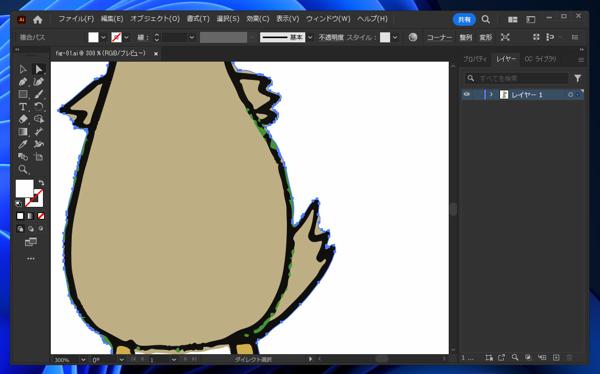Set paint to None mode
This screenshot has width=600, height=374.
pyautogui.click(x=41, y=216)
